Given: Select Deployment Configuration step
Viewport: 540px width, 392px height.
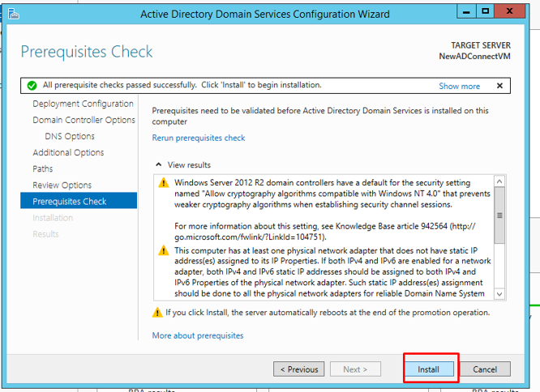Looking at the screenshot, I should [x=83, y=104].
